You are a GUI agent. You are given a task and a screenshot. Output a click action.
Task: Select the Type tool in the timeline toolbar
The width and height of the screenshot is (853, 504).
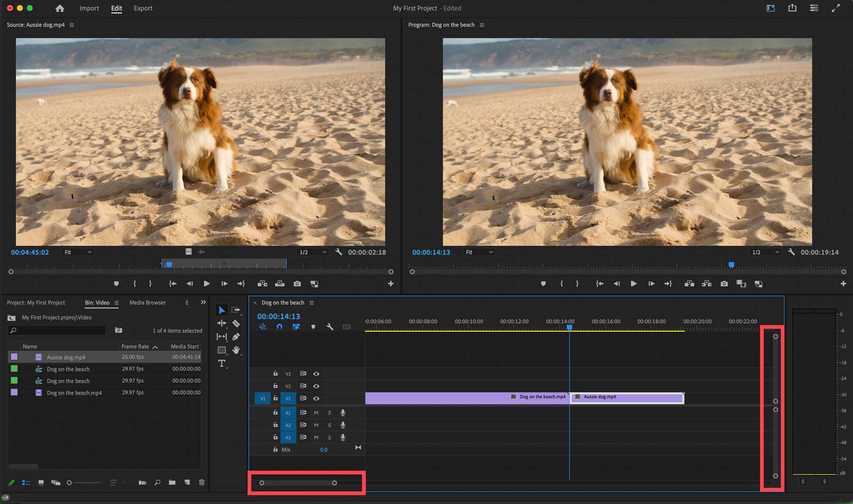click(221, 363)
